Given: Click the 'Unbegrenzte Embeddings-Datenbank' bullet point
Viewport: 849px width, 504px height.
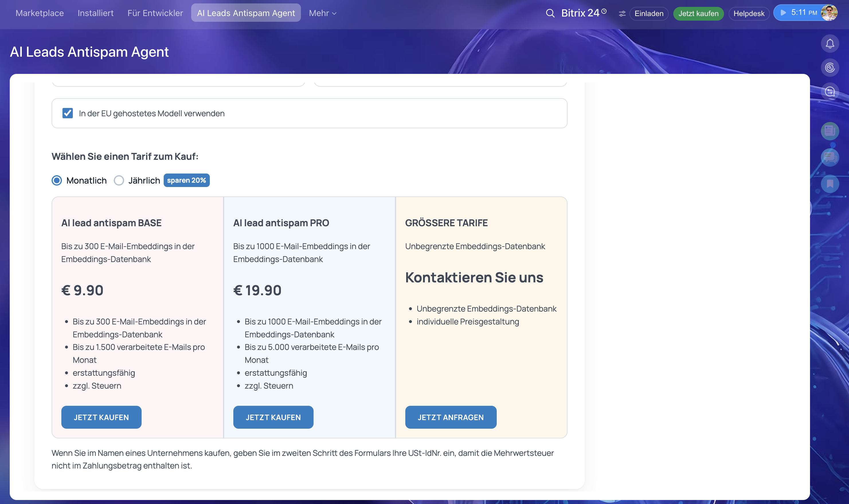Looking at the screenshot, I should pyautogui.click(x=486, y=309).
